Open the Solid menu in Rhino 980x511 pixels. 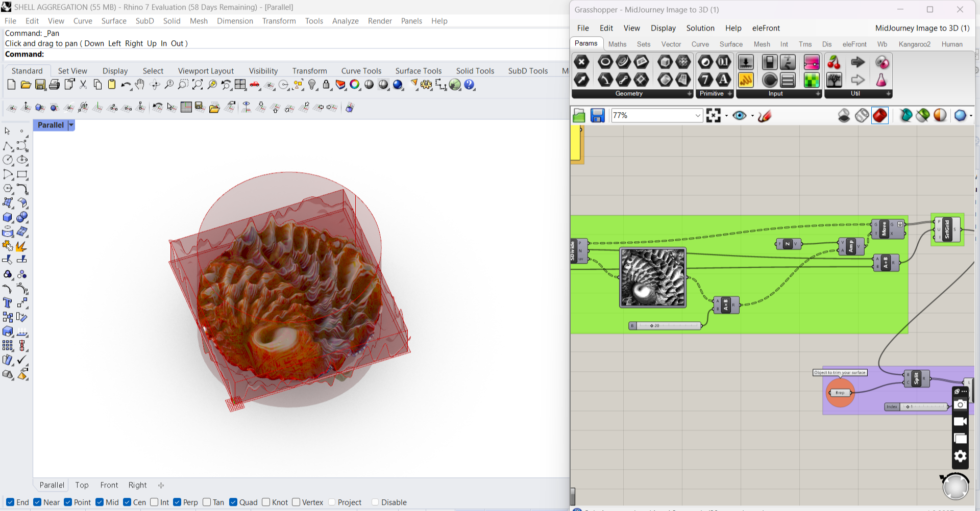[x=172, y=21]
